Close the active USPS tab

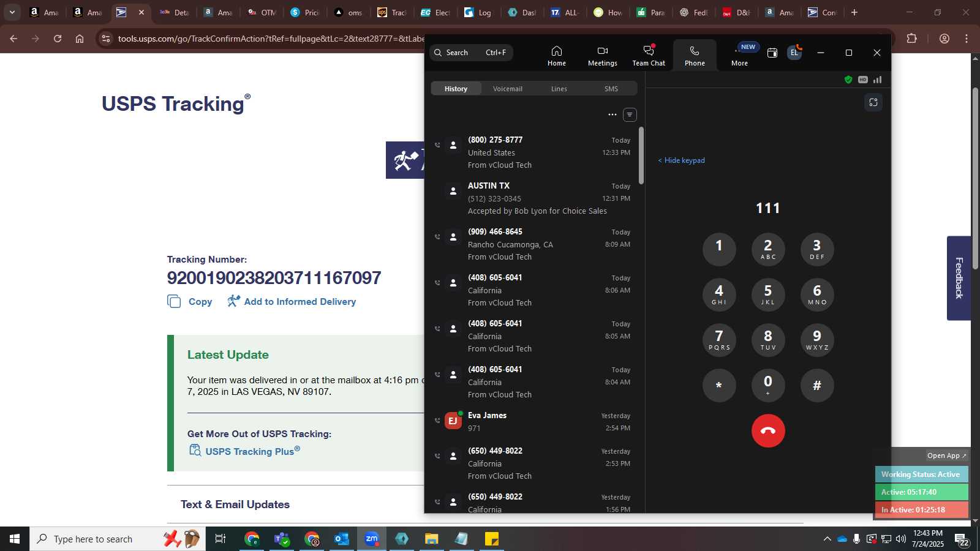(141, 12)
